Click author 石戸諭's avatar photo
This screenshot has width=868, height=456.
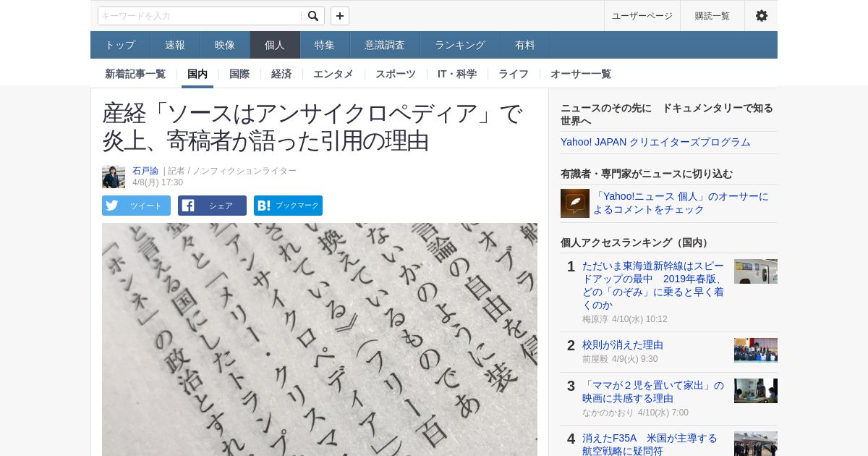(x=114, y=177)
